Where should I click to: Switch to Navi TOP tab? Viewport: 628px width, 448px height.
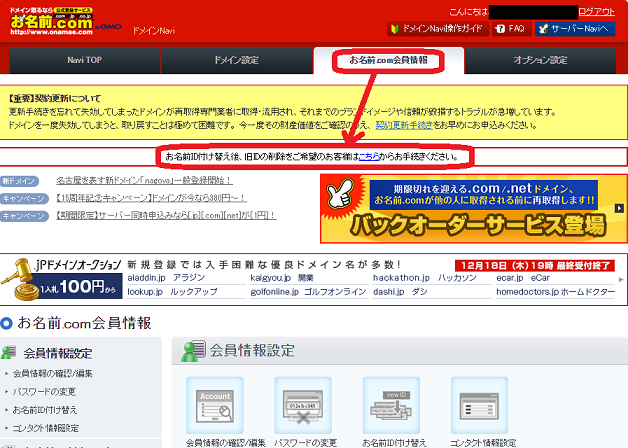pyautogui.click(x=85, y=60)
